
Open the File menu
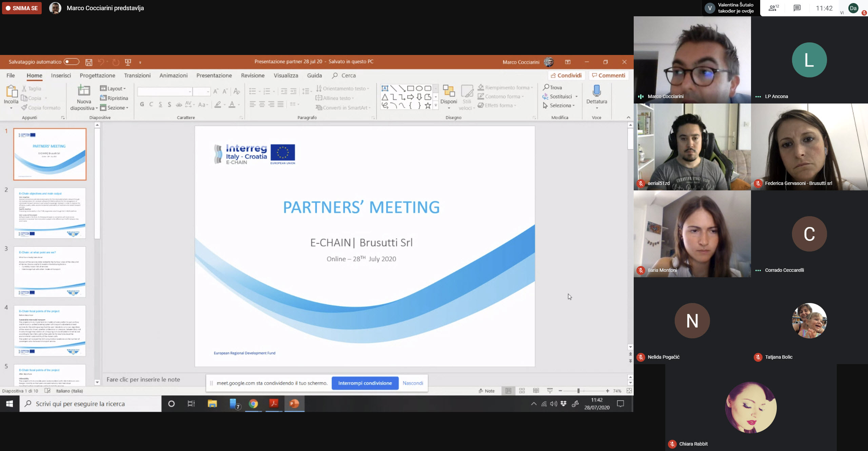coord(11,75)
